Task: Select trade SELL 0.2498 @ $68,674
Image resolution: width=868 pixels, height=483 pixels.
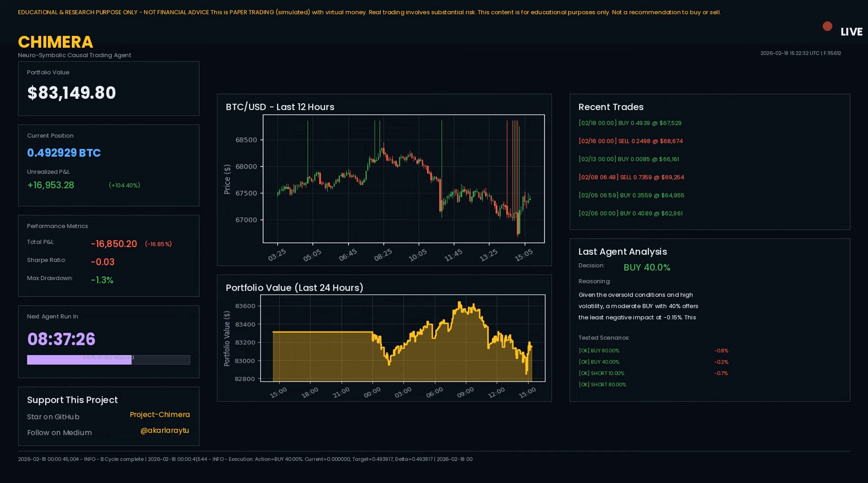Action: (630, 141)
